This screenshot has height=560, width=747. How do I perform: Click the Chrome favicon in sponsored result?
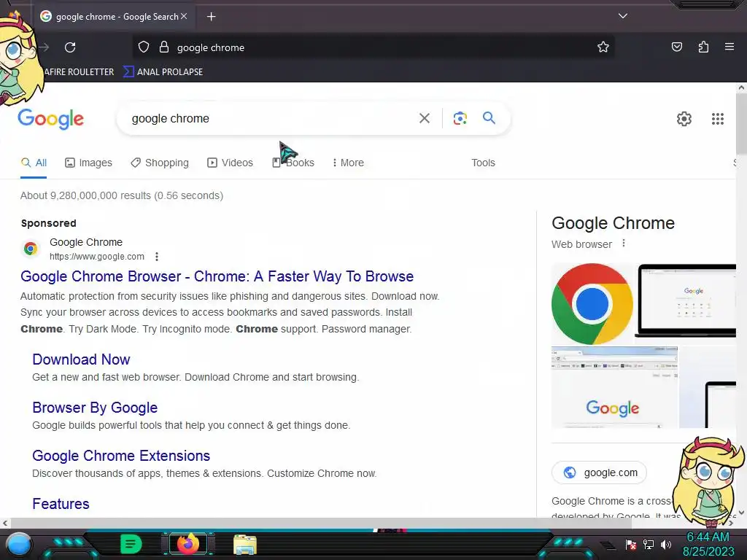click(x=31, y=249)
